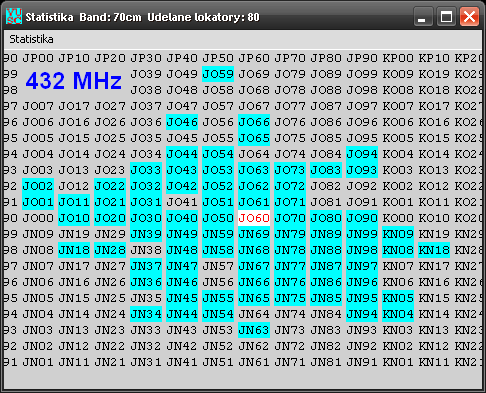Viewport: 486px width, 393px height.
Task: Click the JO39 locator cell
Action: [x=146, y=74]
